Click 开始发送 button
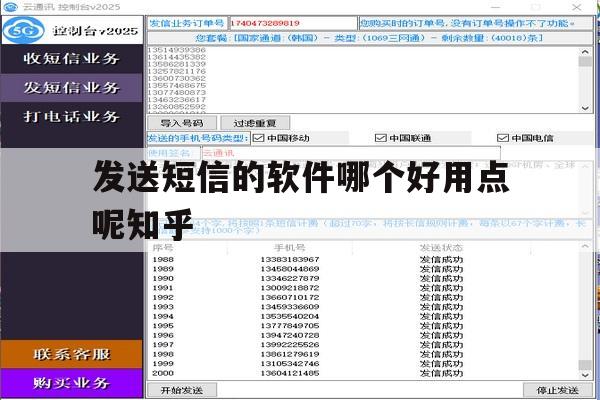This screenshot has width=600, height=400. (182, 390)
